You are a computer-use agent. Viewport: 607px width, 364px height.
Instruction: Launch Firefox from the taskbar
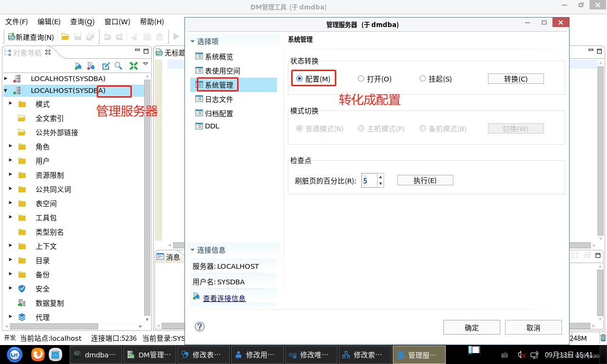point(38,354)
